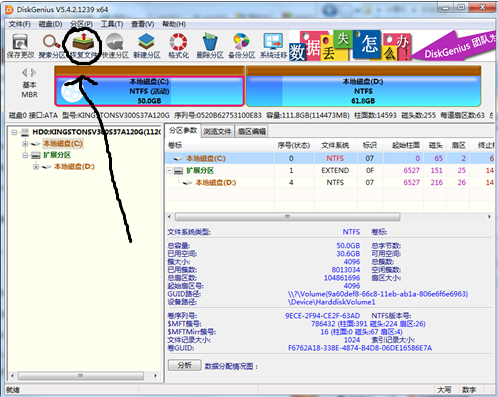Open the 帮助(H) menu
The height and width of the screenshot is (397, 498).
(x=174, y=24)
